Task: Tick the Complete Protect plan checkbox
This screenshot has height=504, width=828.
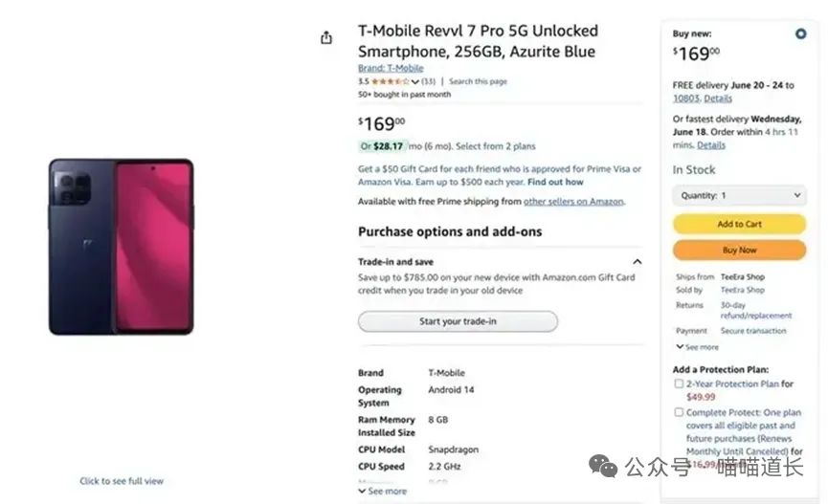Action: pos(679,412)
